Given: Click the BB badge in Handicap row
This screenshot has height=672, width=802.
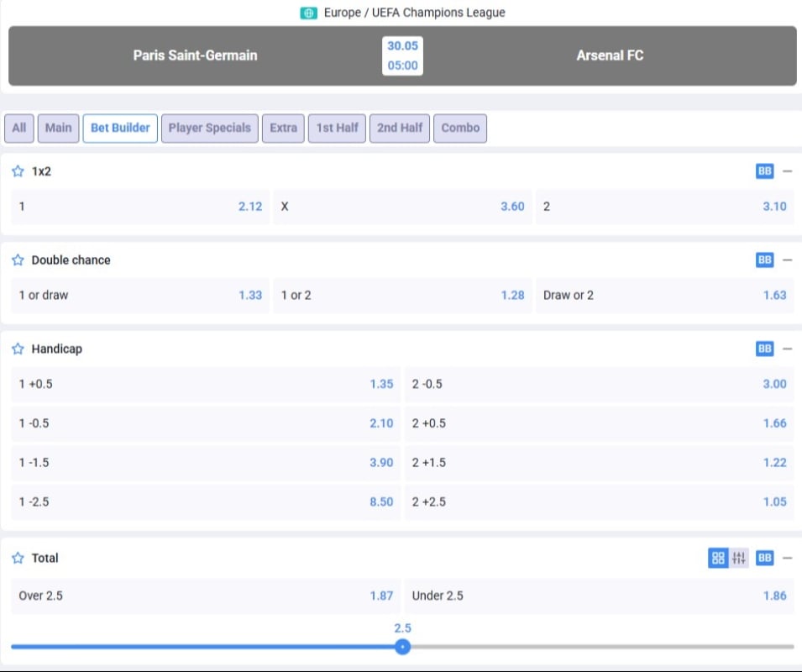Looking at the screenshot, I should pos(765,349).
